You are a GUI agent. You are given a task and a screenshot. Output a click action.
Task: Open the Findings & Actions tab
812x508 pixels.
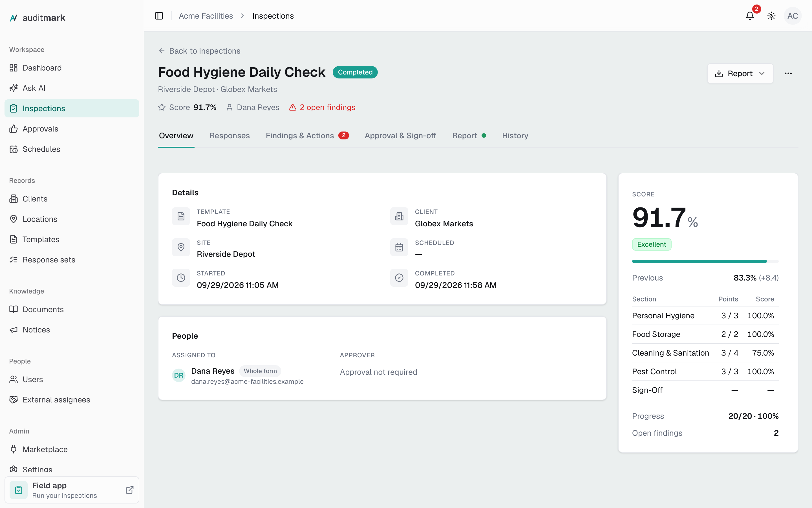click(x=307, y=135)
